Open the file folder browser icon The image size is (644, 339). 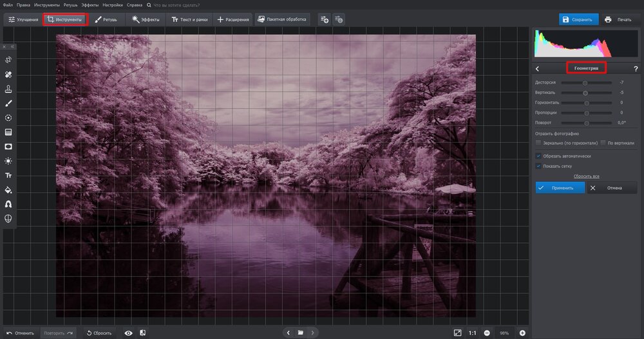click(x=300, y=333)
